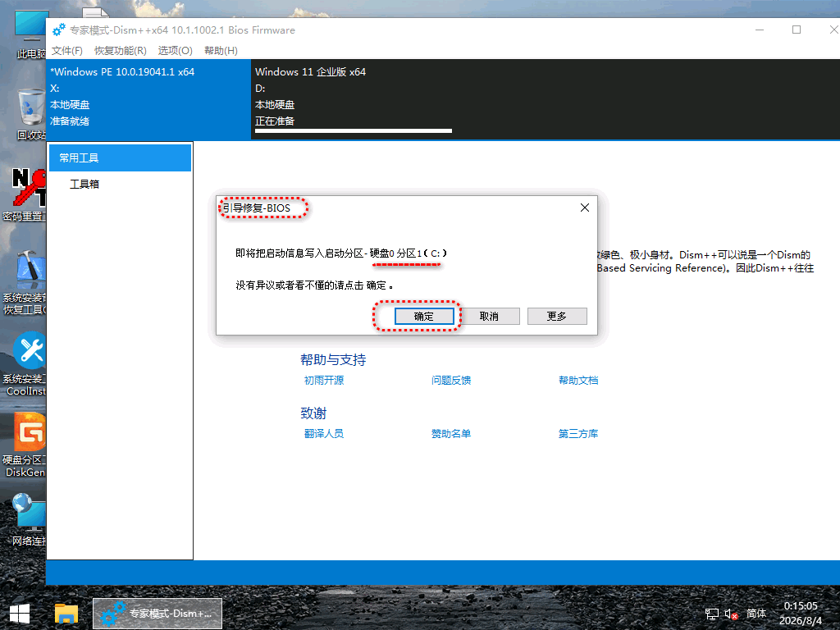Click the 准备就绪 status text
This screenshot has width=840, height=630.
[x=70, y=121]
